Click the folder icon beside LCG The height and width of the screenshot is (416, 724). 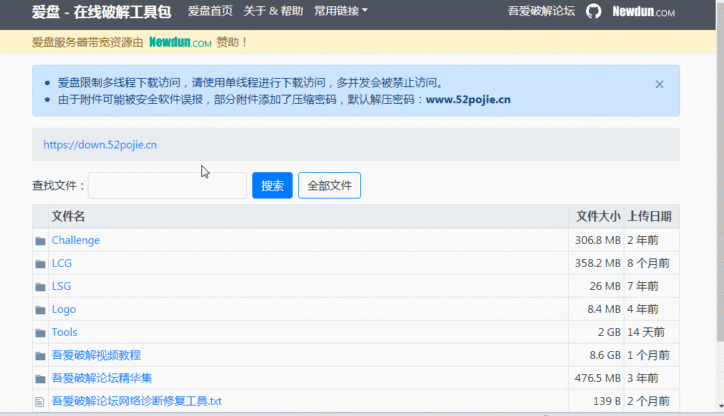[x=40, y=264]
